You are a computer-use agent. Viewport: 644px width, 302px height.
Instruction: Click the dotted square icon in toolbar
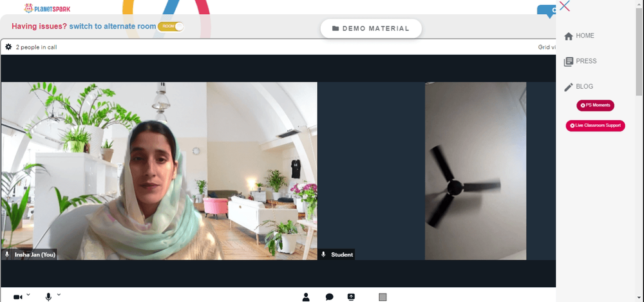pos(383,297)
